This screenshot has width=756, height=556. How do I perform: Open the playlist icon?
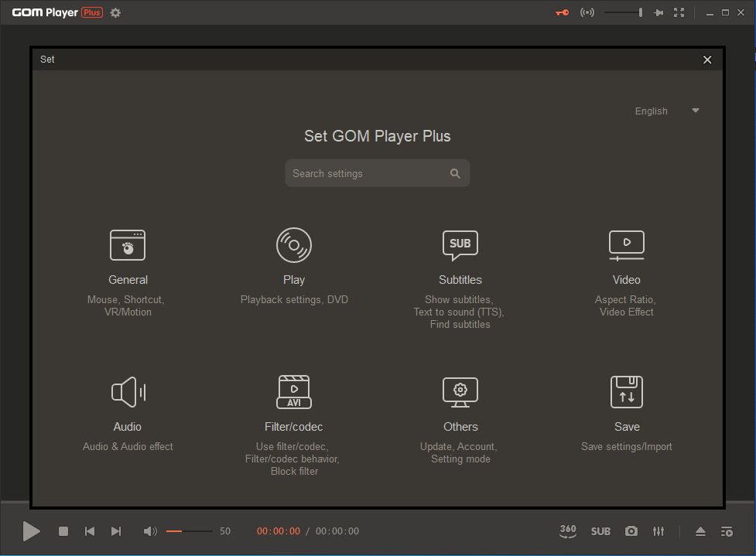point(727,531)
